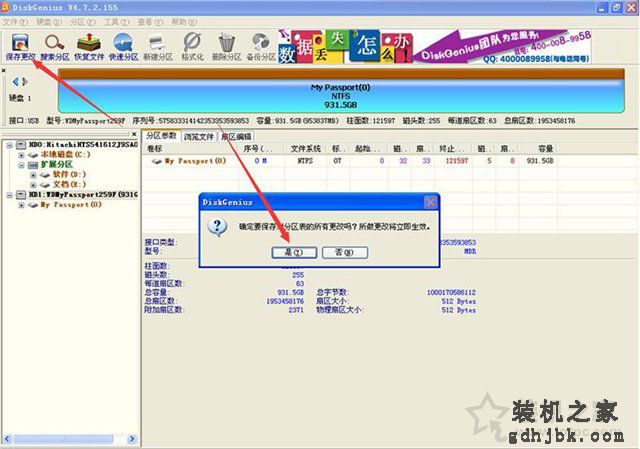Expand My Passport(0) tree node
The width and height of the screenshot is (640, 449).
(21, 205)
